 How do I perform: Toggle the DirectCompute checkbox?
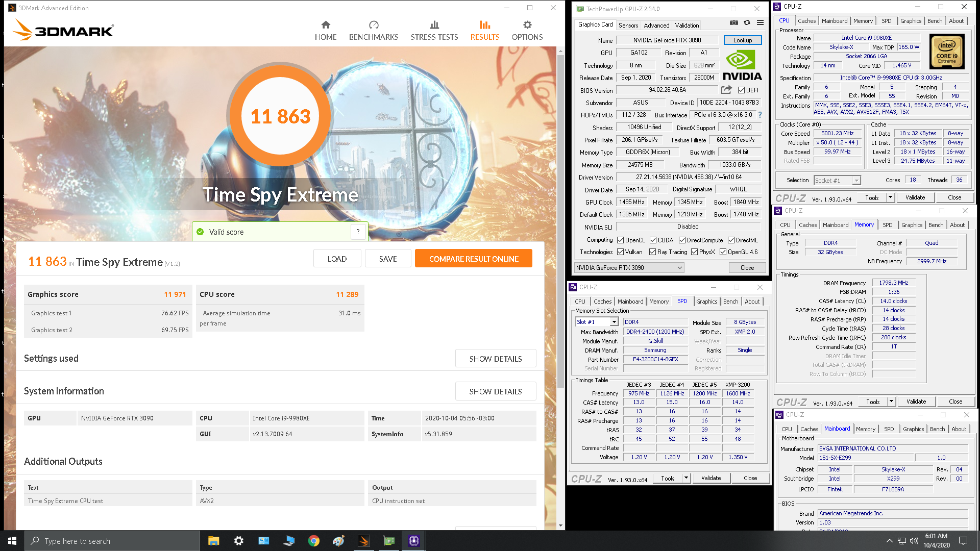click(x=682, y=240)
